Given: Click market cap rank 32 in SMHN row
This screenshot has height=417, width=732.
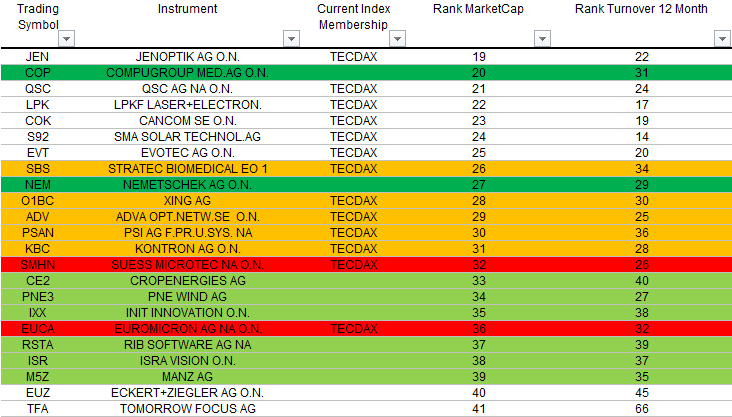Looking at the screenshot, I should pos(479,265).
